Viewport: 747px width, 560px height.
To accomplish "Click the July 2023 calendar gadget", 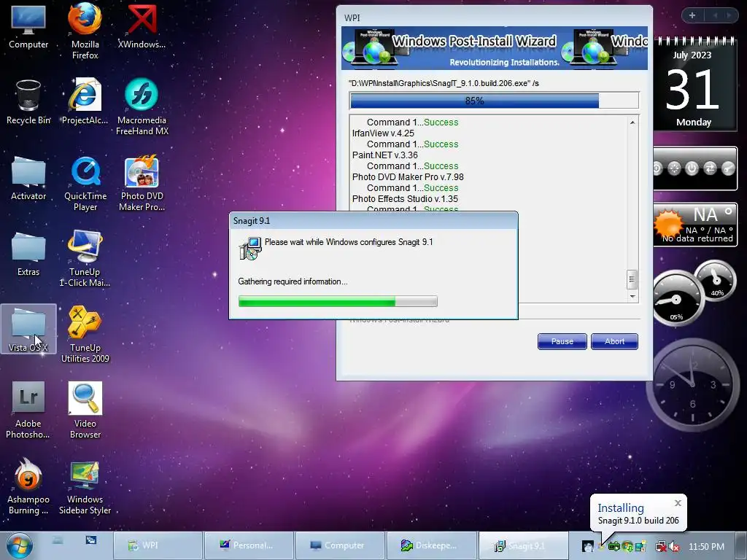I will (694, 85).
